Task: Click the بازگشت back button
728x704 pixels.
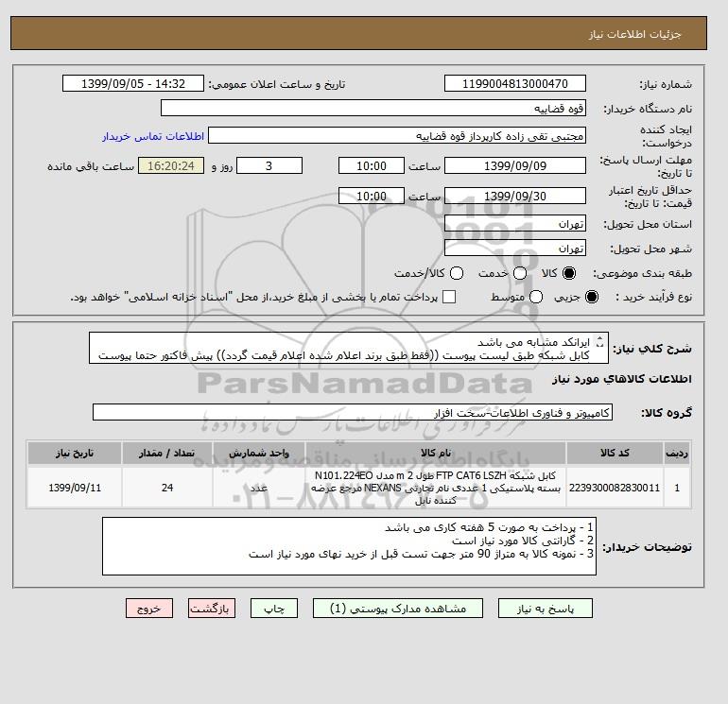Action: [x=212, y=609]
